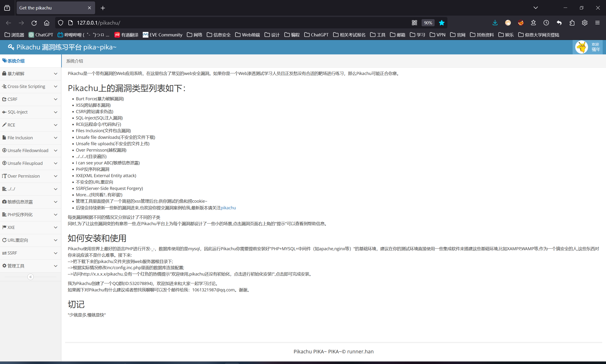The height and width of the screenshot is (364, 606).
Task: Open the browser history clock icon
Action: coord(546,23)
